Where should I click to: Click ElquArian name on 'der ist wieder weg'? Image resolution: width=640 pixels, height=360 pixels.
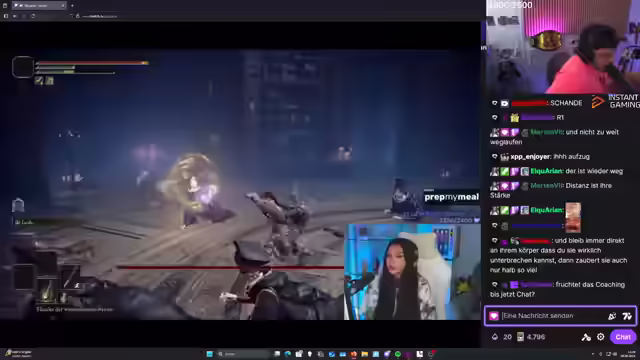(547, 171)
